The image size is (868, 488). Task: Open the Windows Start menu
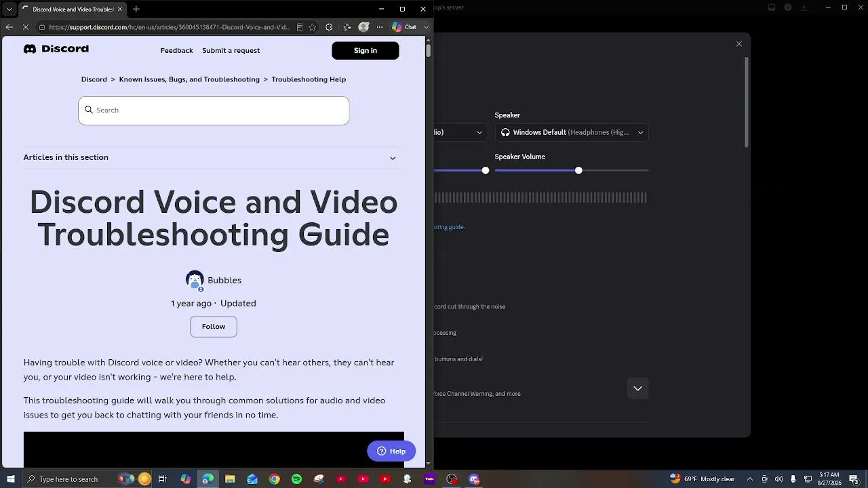pyautogui.click(x=10, y=479)
